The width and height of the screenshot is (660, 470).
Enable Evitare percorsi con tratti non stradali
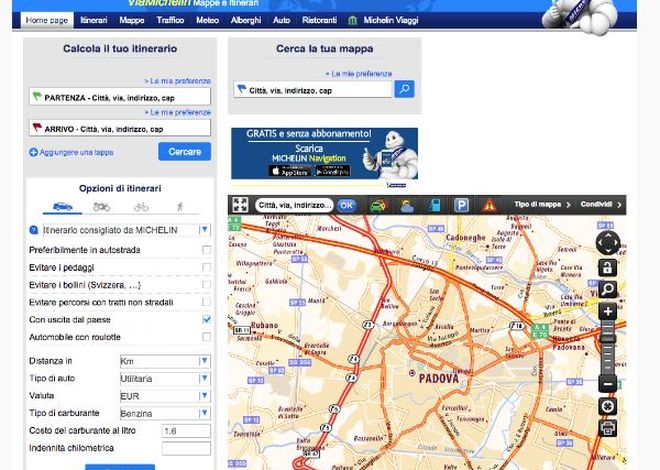coord(206,302)
